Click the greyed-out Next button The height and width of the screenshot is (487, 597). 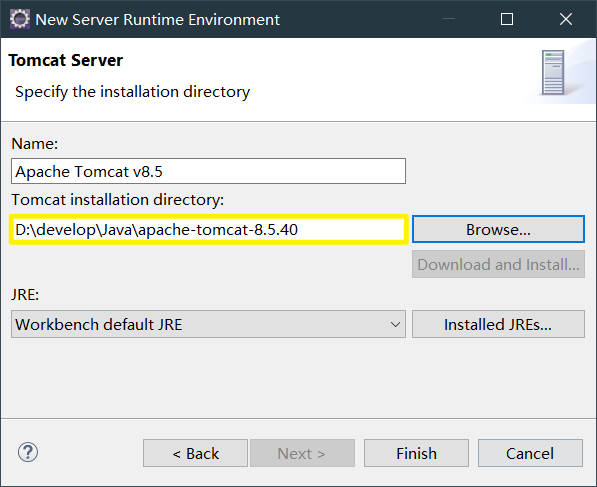tap(302, 453)
